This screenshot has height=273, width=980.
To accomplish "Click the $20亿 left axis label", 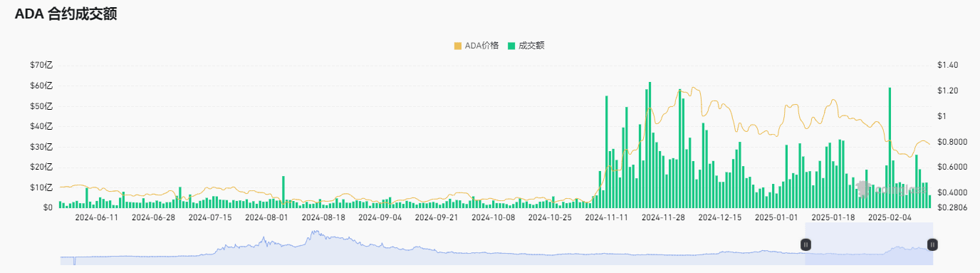I will 41,167.
